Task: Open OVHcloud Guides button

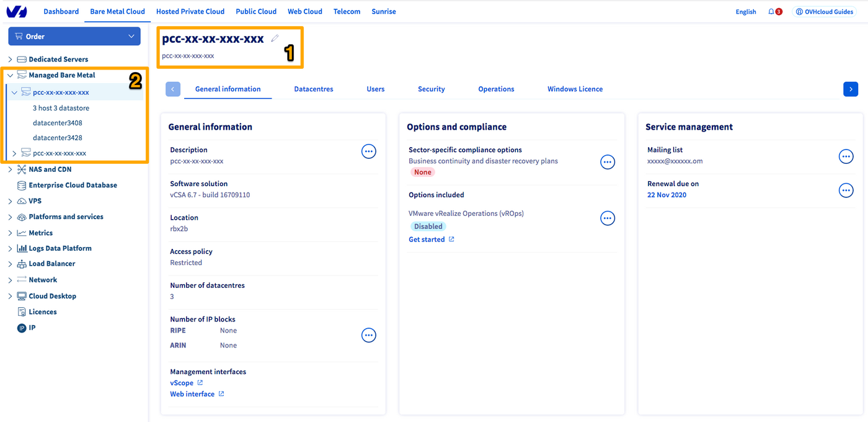Action: [825, 12]
